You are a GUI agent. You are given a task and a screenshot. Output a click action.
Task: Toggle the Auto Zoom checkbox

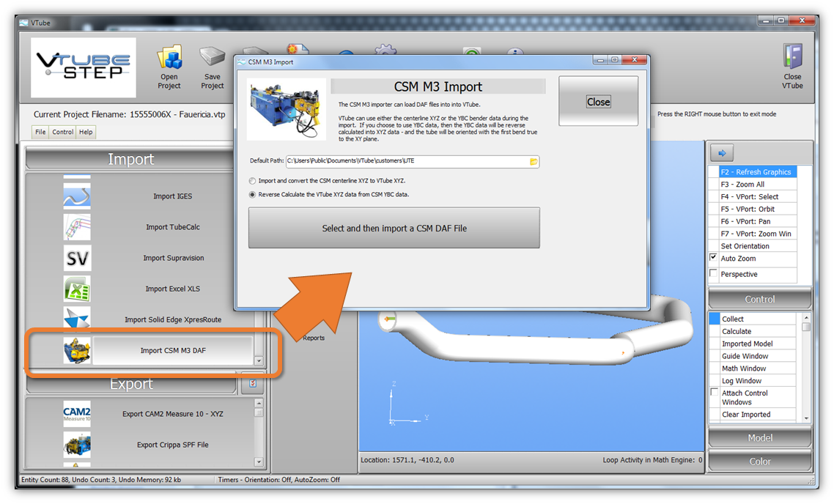[x=714, y=258]
